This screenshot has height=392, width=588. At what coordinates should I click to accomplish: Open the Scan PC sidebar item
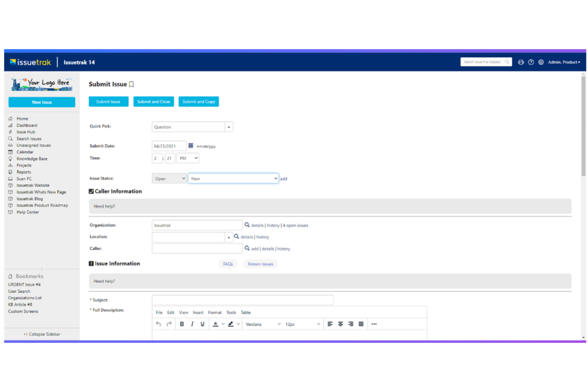(24, 178)
